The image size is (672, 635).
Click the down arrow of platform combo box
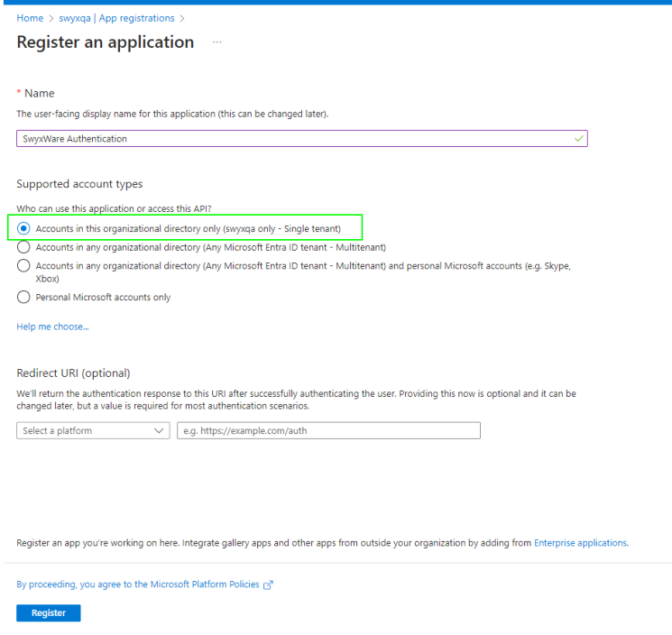(x=160, y=431)
